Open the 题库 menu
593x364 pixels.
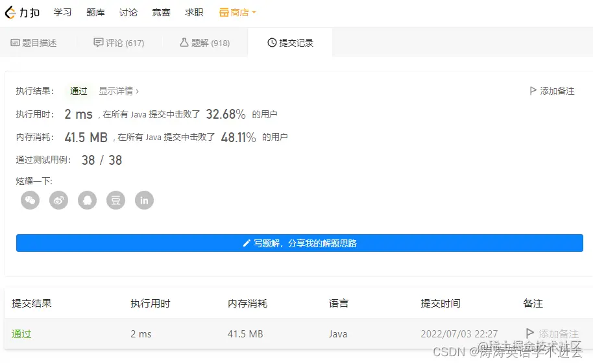[95, 12]
